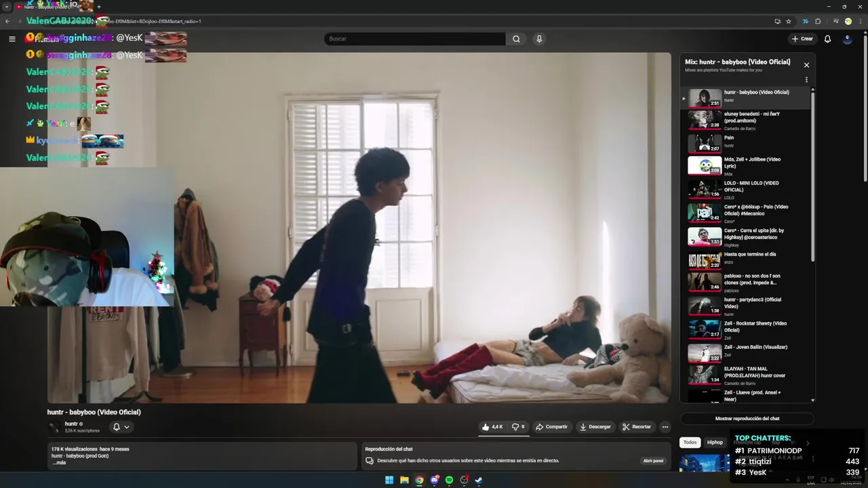The height and width of the screenshot is (488, 868).
Task: Open the Mix playlist options menu
Action: (806, 80)
